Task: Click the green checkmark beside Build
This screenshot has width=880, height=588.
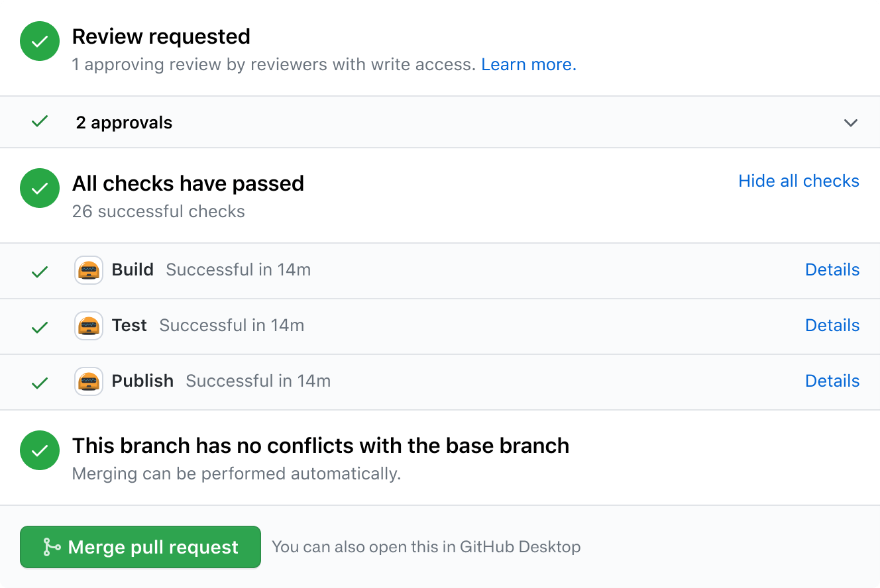Action: [39, 271]
